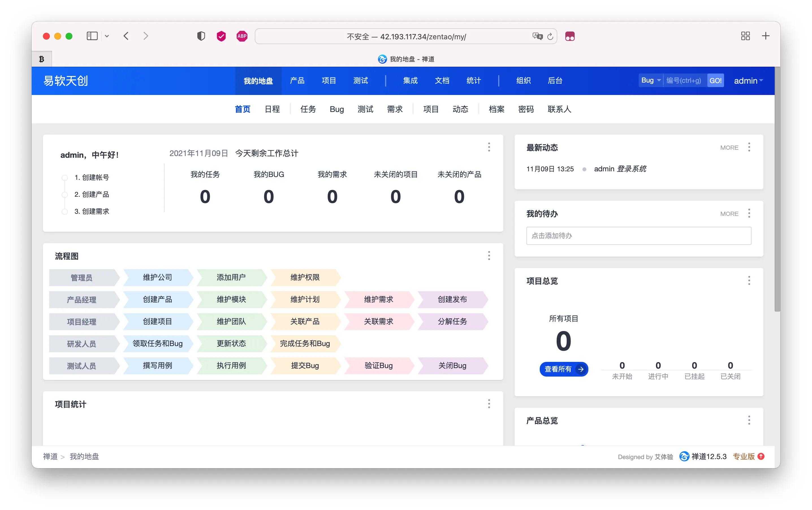
Task: Go forward with the browser forward arrow
Action: [x=146, y=36]
